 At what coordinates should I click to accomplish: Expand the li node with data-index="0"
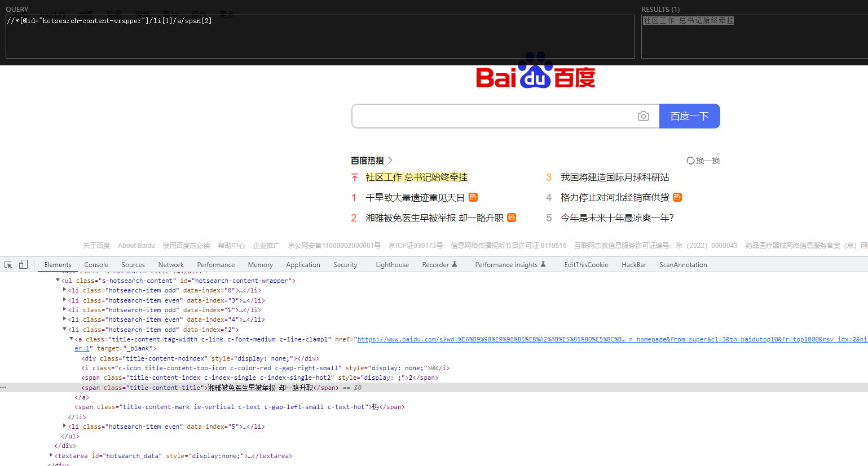(64, 290)
